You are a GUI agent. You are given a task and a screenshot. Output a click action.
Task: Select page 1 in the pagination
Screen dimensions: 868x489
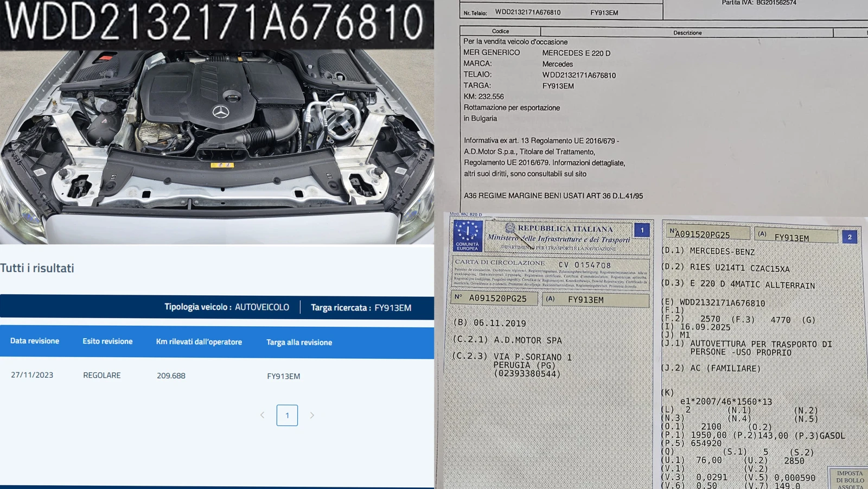click(287, 415)
